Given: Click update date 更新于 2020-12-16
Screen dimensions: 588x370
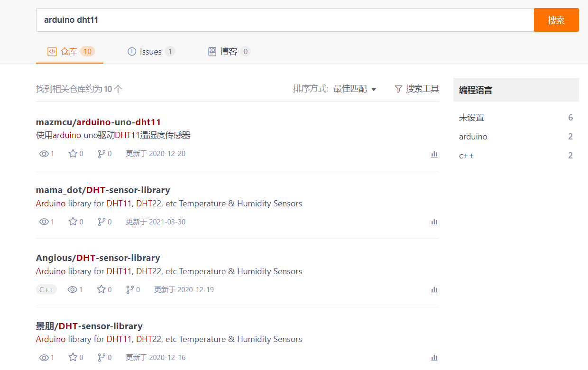Looking at the screenshot, I should pyautogui.click(x=156, y=358).
